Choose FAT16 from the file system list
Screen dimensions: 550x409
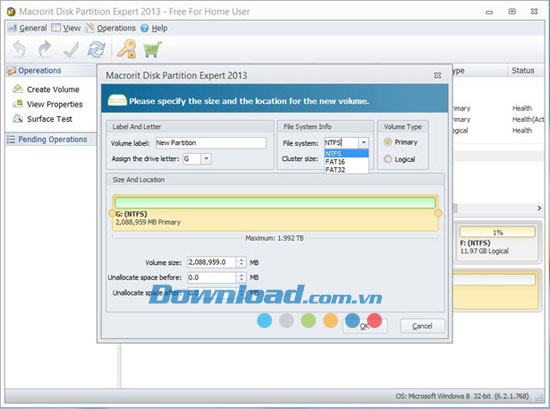(346, 162)
